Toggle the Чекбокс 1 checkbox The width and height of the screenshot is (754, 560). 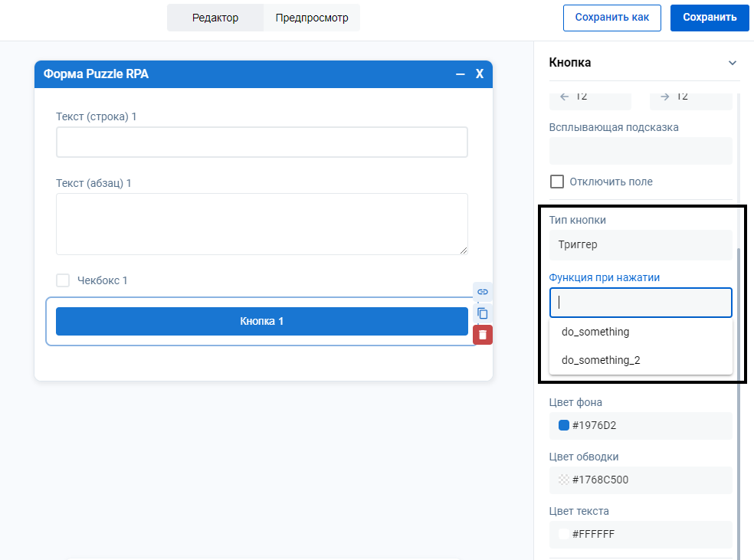point(63,280)
